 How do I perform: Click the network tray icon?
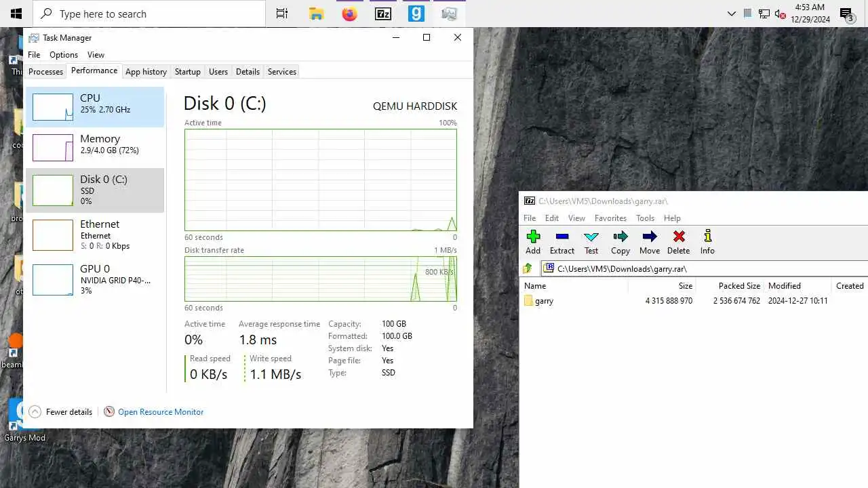764,14
